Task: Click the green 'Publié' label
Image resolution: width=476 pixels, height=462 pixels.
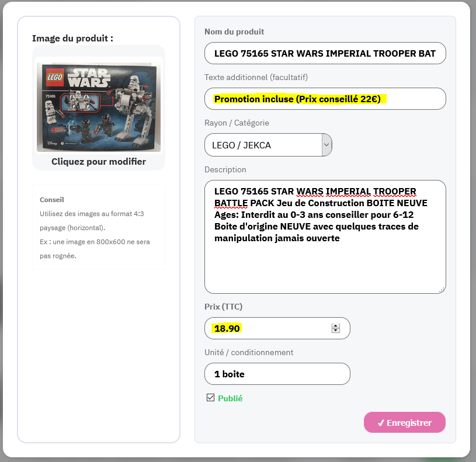Action: click(230, 398)
